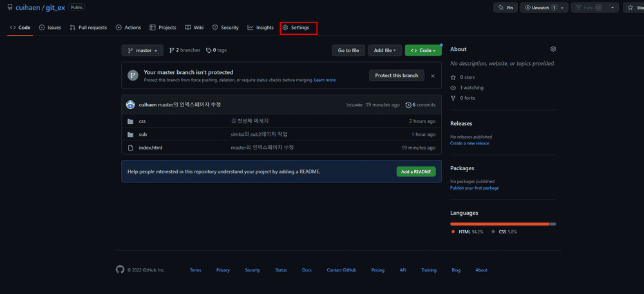Click the HTML 94.2% language entry

point(468,232)
